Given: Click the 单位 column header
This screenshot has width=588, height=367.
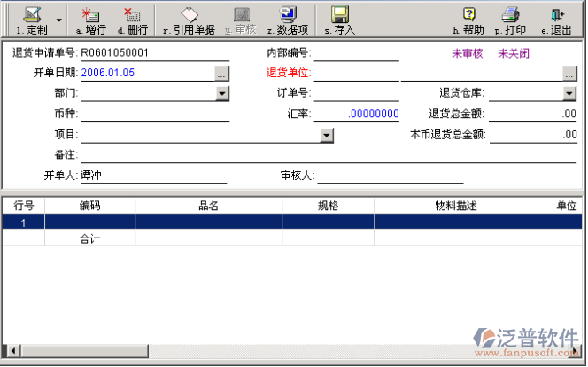Looking at the screenshot, I should [561, 206].
